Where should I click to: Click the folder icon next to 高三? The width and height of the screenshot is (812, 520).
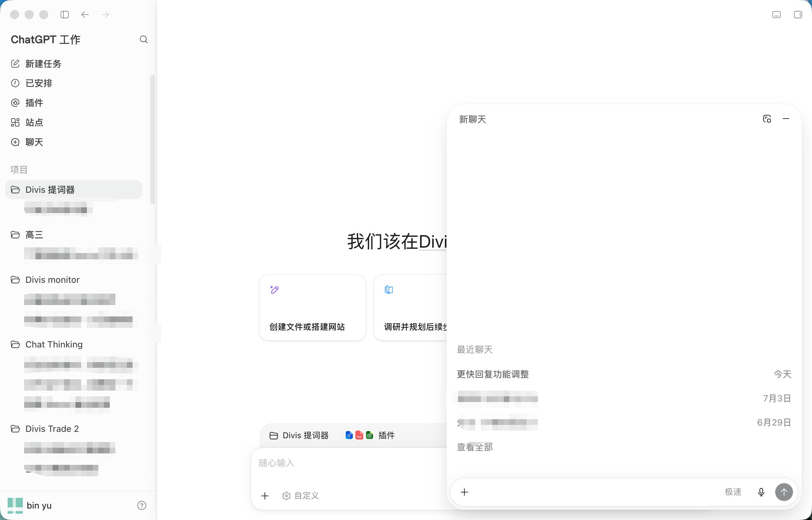tap(15, 235)
